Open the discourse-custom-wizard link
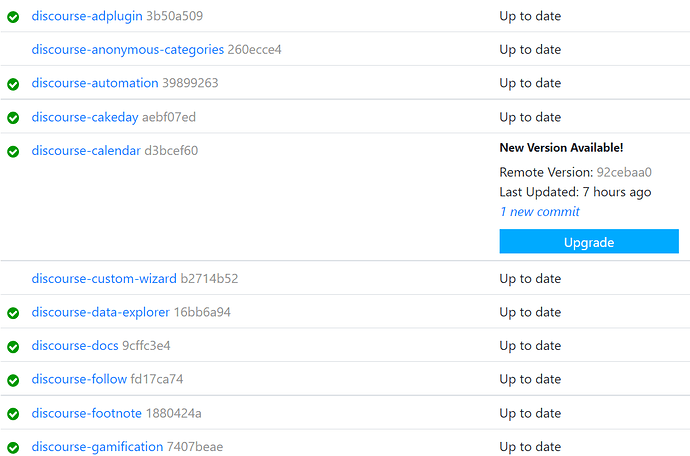Image resolution: width=690 pixels, height=456 pixels. click(x=104, y=279)
